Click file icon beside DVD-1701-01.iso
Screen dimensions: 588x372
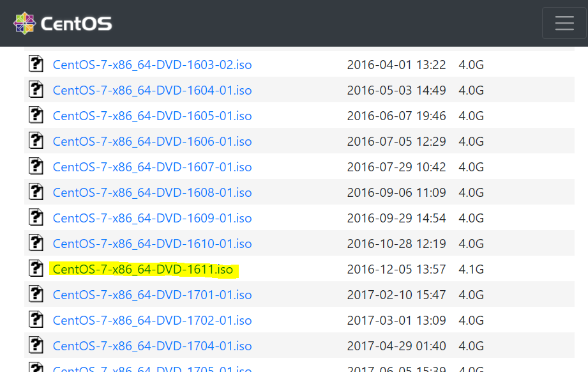pos(36,293)
